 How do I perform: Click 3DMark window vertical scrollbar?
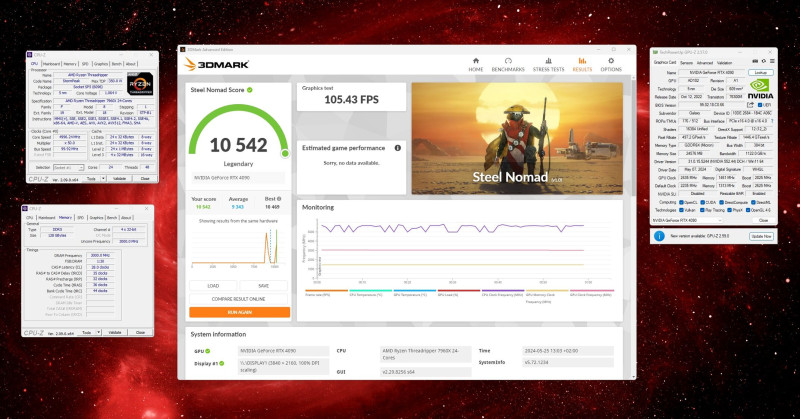click(x=634, y=225)
